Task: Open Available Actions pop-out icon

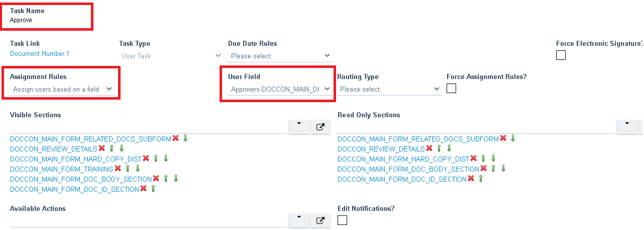Action: tap(320, 220)
